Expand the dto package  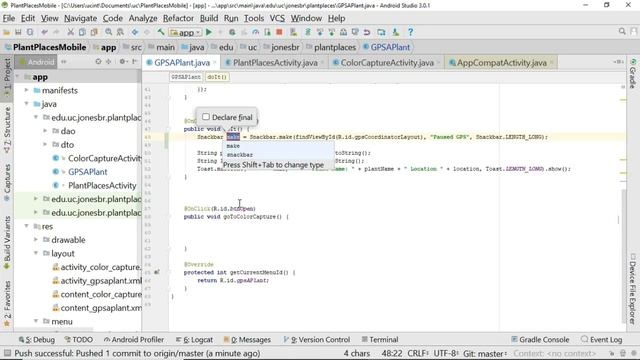tap(45, 144)
